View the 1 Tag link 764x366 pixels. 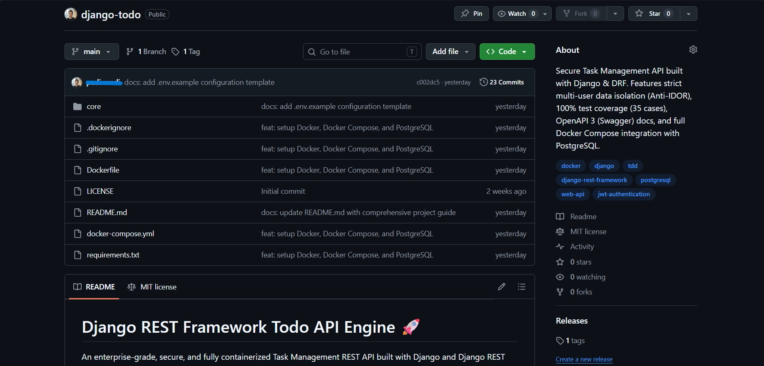click(186, 52)
